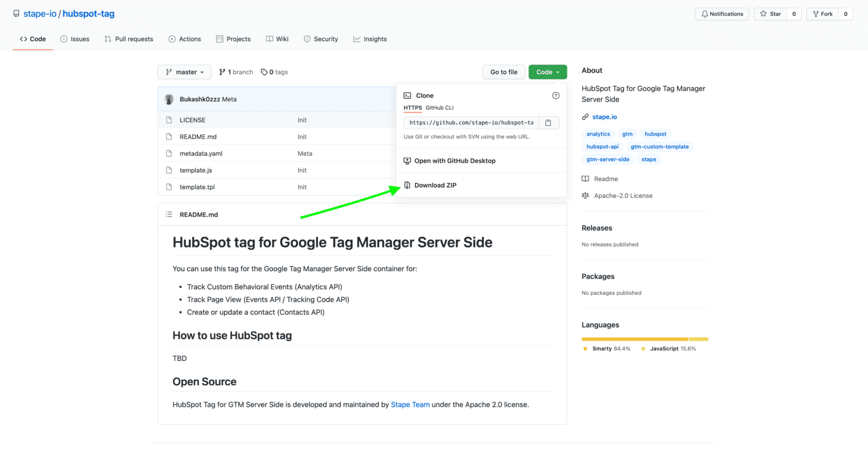Click the Readme book icon in About
This screenshot has width=868, height=456.
click(x=585, y=179)
